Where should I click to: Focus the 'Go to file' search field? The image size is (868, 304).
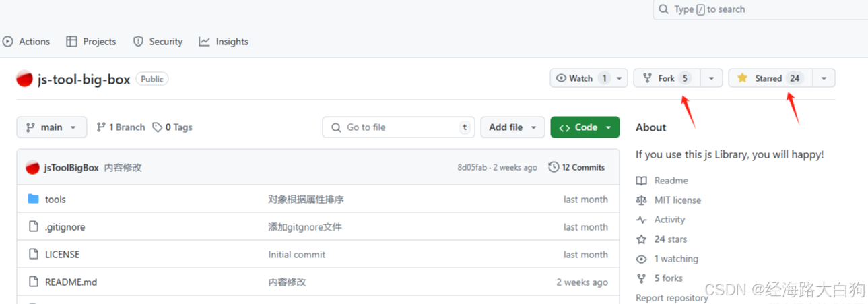click(399, 127)
